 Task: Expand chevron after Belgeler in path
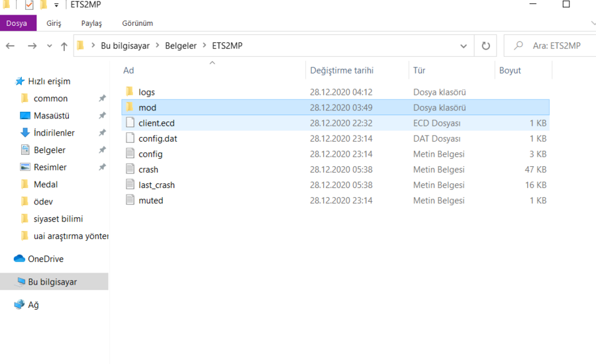click(205, 46)
